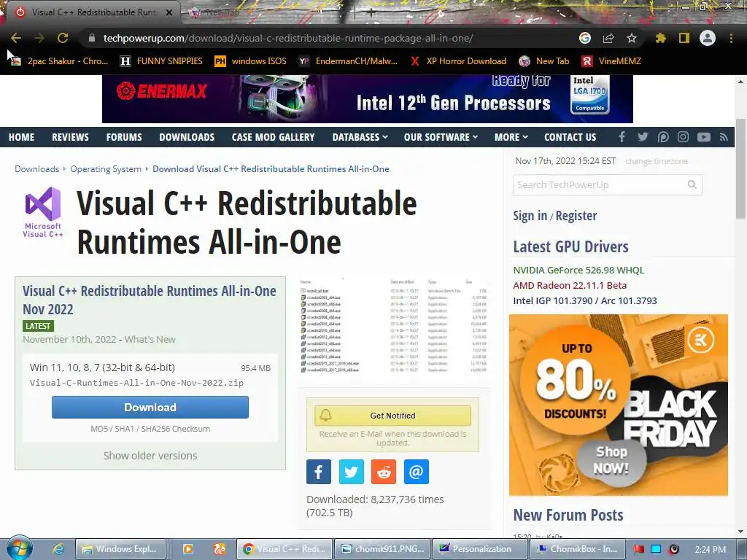The width and height of the screenshot is (747, 560).
Task: Switch to ChomikBox taskbar window
Action: [577, 549]
